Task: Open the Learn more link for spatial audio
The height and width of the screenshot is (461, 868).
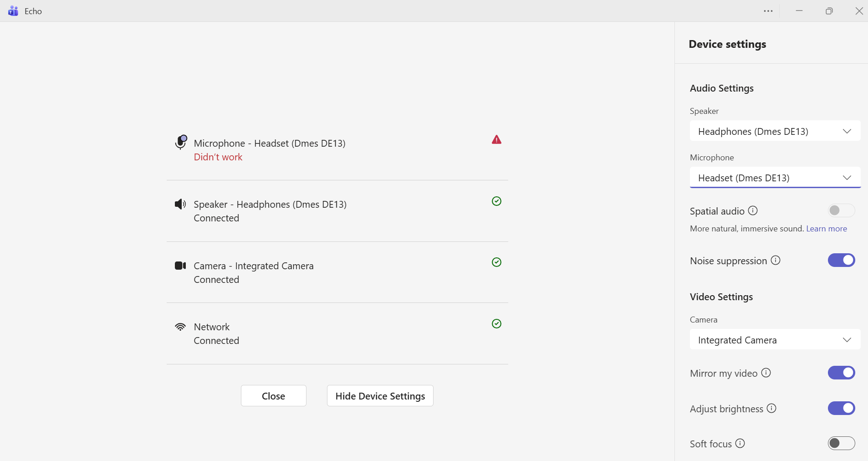Action: (827, 229)
